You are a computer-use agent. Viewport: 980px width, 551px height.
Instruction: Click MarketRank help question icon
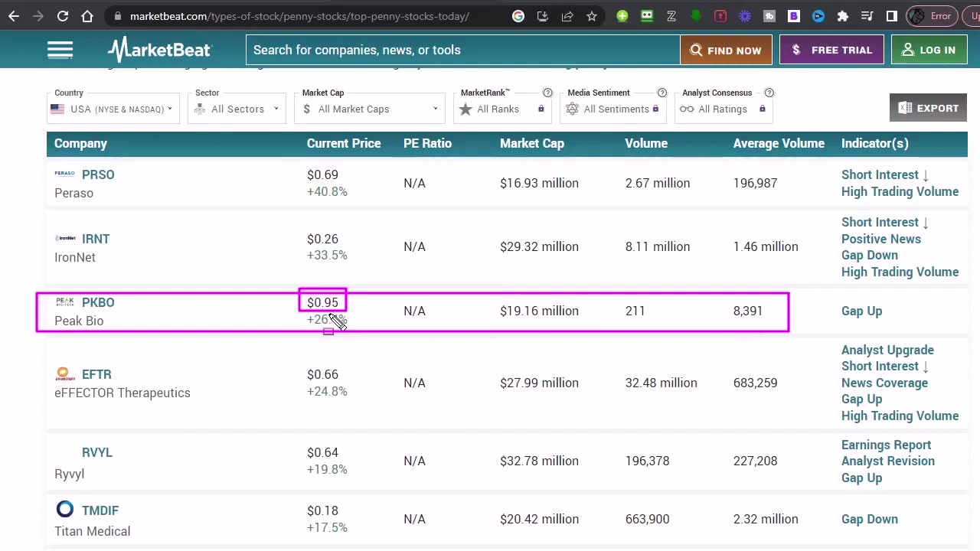(547, 93)
